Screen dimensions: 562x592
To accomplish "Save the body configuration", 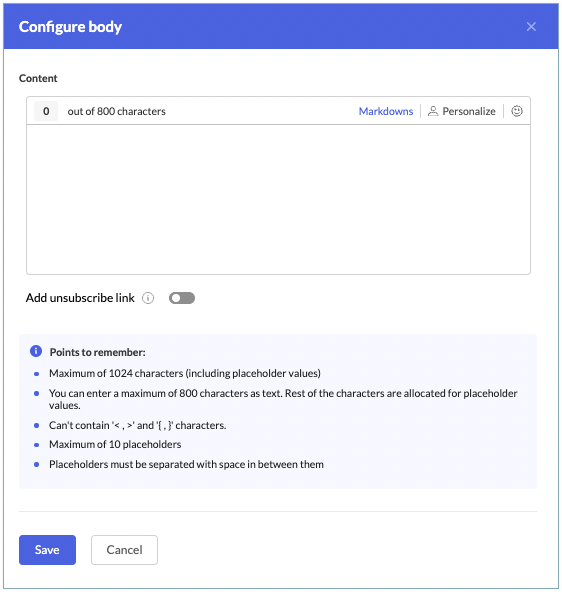I will click(x=47, y=550).
